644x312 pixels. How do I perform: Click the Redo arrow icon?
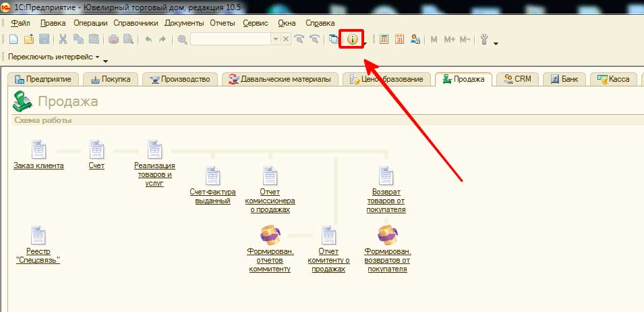click(x=163, y=39)
